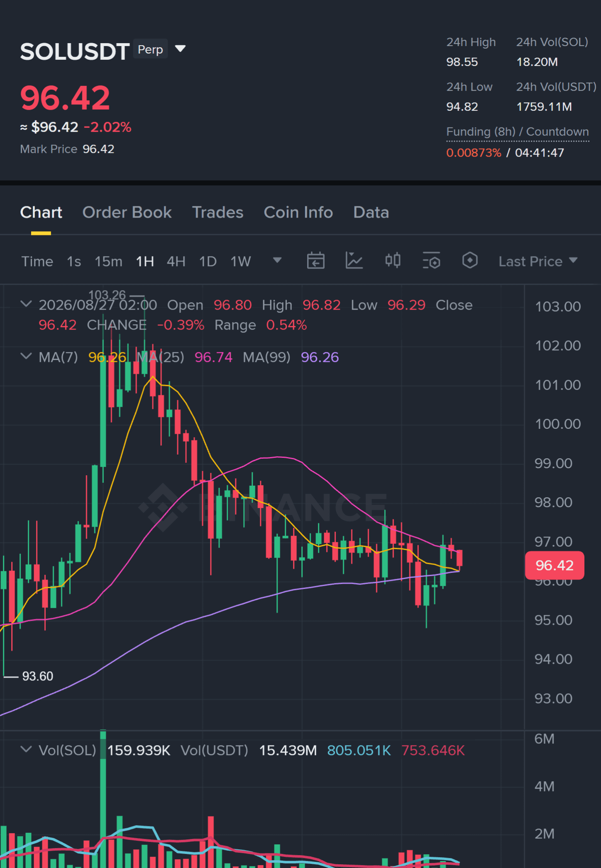Open the go-to-date calendar icon

315,261
